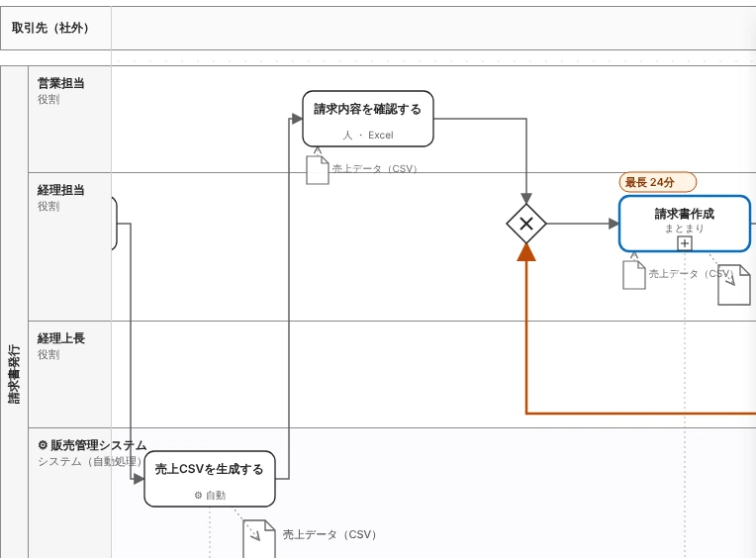Click the 自動 gear label in 売上CSVを生成する
The height and width of the screenshot is (558, 756).
click(x=210, y=495)
